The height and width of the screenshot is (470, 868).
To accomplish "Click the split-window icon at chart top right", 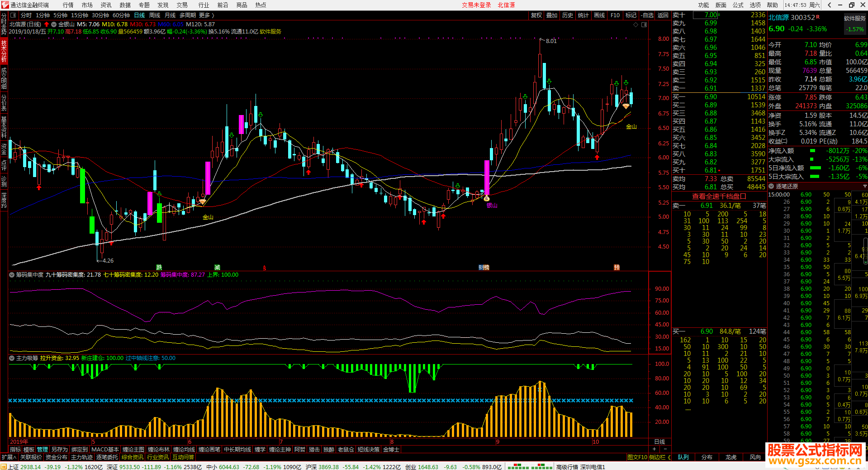I will pyautogui.click(x=644, y=24).
